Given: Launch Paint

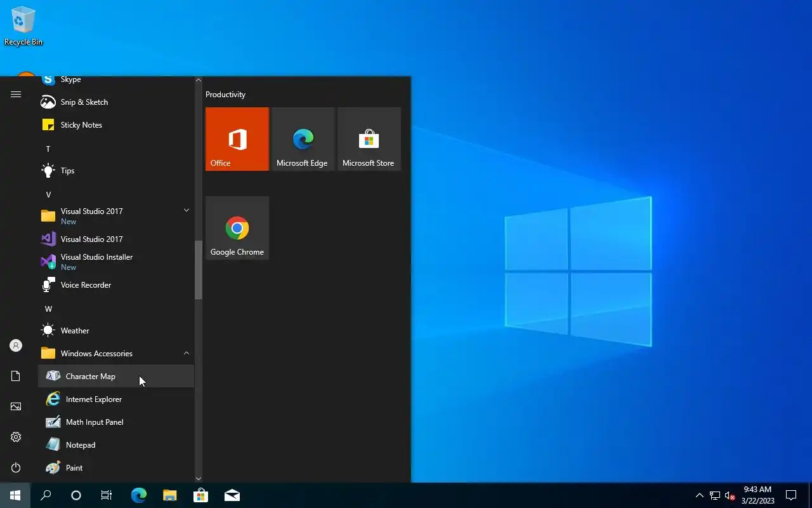Looking at the screenshot, I should click(x=116, y=467).
